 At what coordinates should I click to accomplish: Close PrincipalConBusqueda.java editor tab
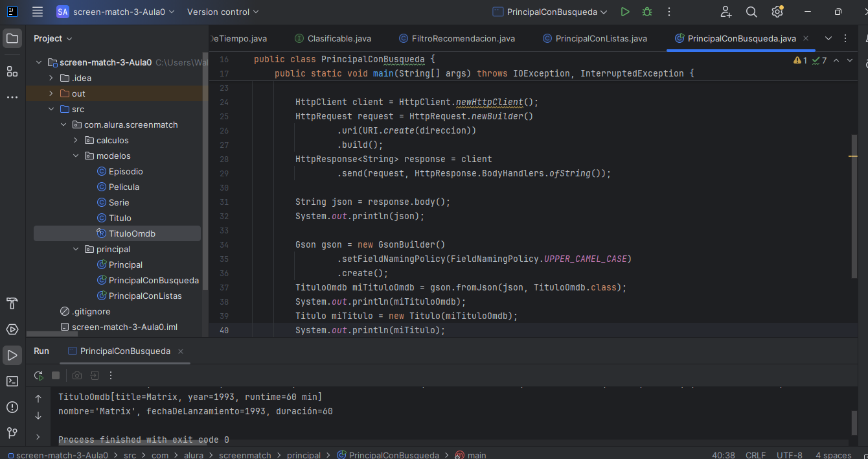(806, 38)
